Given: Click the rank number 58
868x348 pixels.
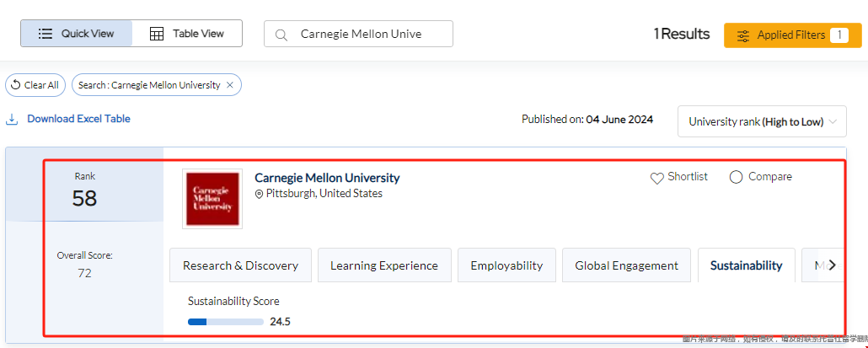Looking at the screenshot, I should click(85, 198).
